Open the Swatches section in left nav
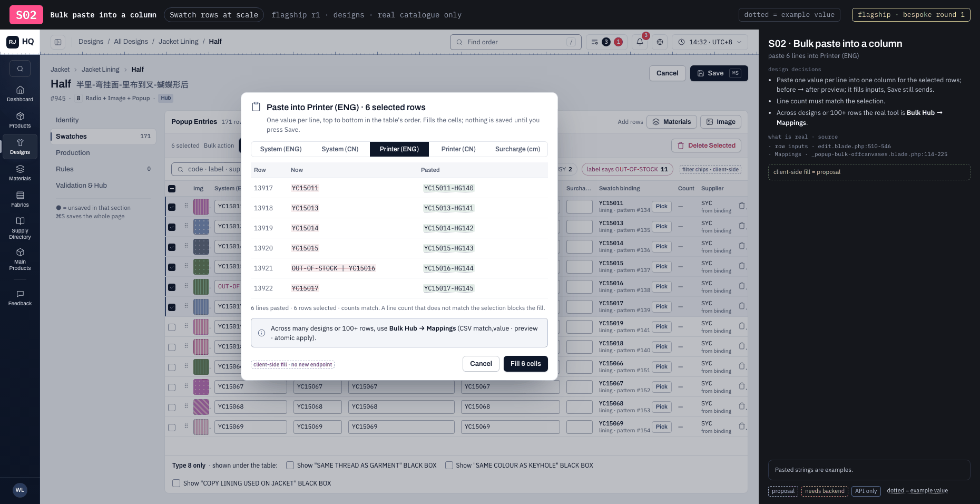The image size is (980, 504). click(103, 137)
